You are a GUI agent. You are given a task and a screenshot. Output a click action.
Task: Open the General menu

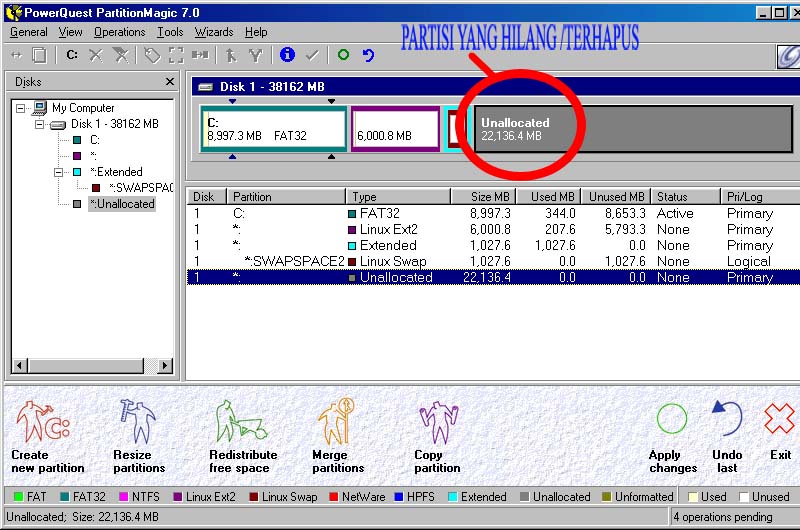(x=29, y=32)
